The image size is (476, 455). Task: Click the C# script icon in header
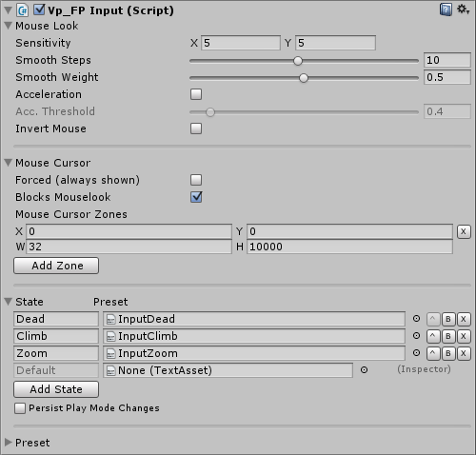tap(23, 10)
